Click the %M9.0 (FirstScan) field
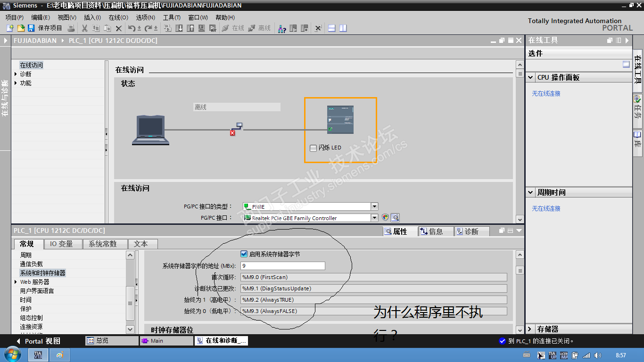Viewport: 644px width, 362px height. (374, 277)
